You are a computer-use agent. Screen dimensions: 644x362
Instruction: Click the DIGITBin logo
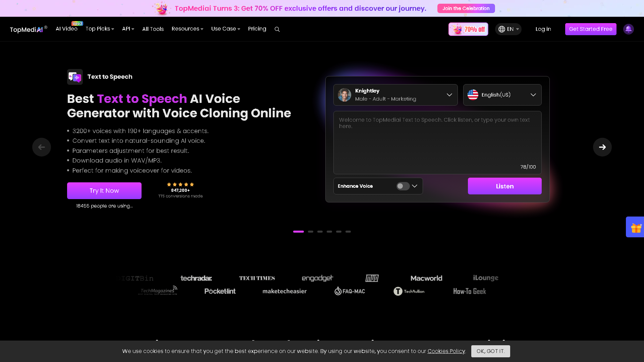coord(135,278)
